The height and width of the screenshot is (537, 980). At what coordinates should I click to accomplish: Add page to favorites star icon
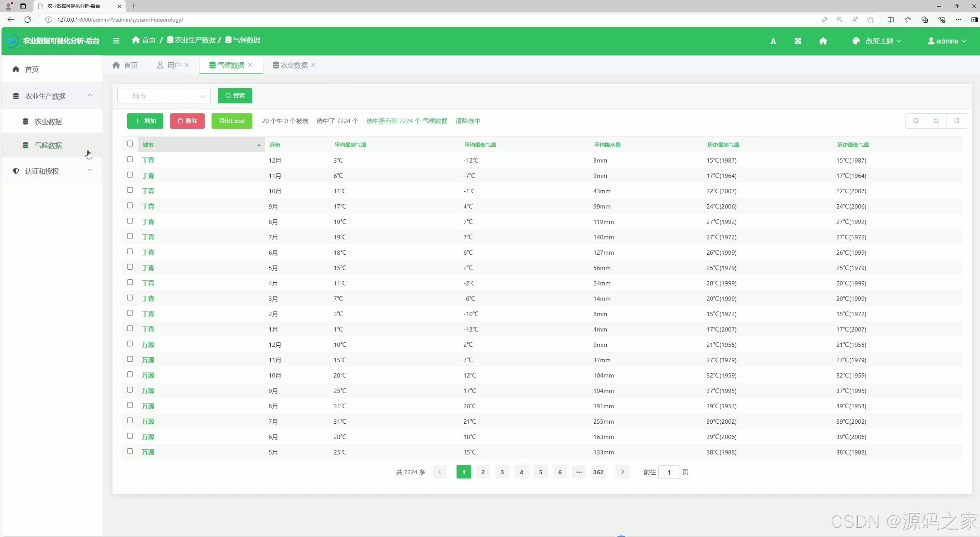click(x=870, y=20)
